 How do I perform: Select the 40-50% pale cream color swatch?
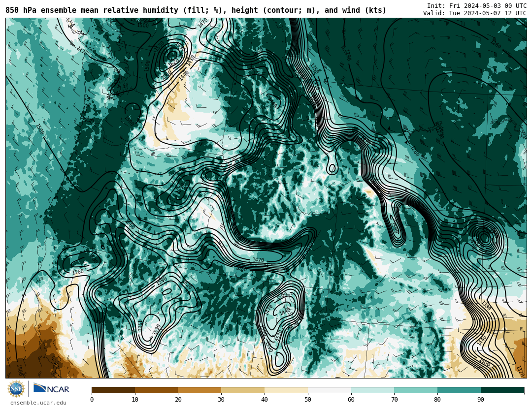286,390
